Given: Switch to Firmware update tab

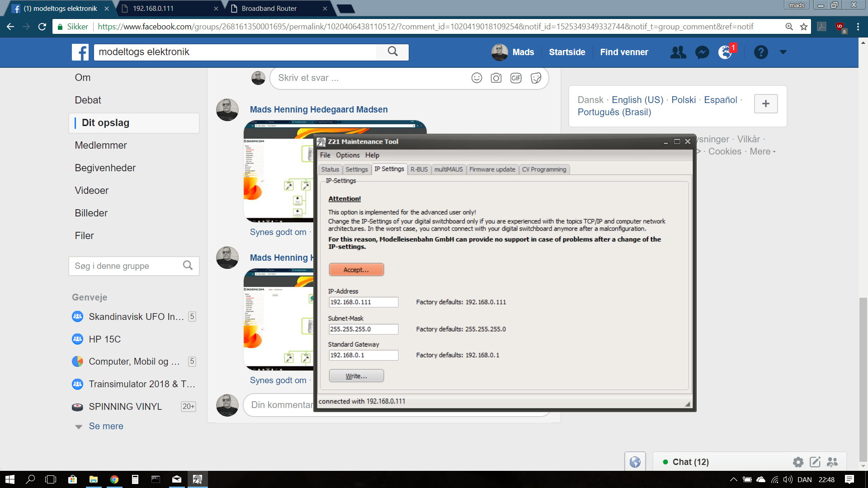Looking at the screenshot, I should tap(492, 169).
